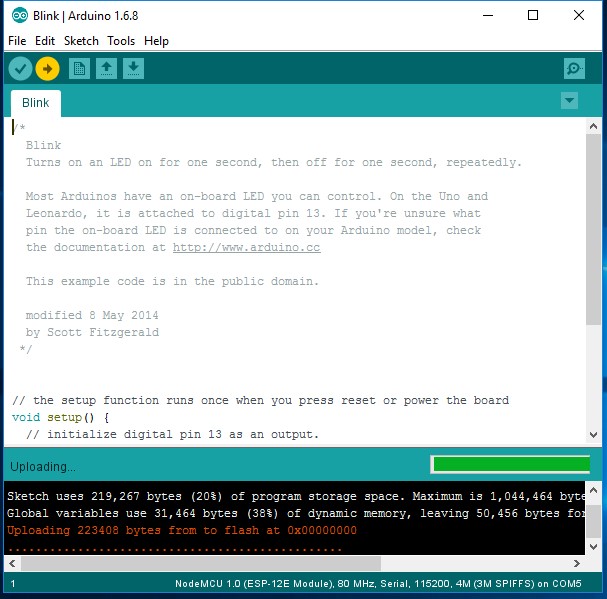Click the orange upload progress dots line
This screenshot has width=607, height=599.
pos(175,549)
